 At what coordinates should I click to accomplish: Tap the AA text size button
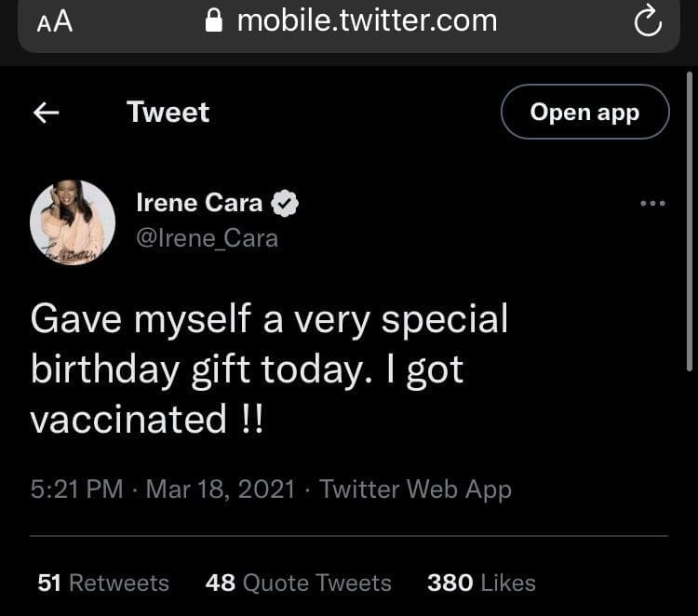pyautogui.click(x=54, y=22)
